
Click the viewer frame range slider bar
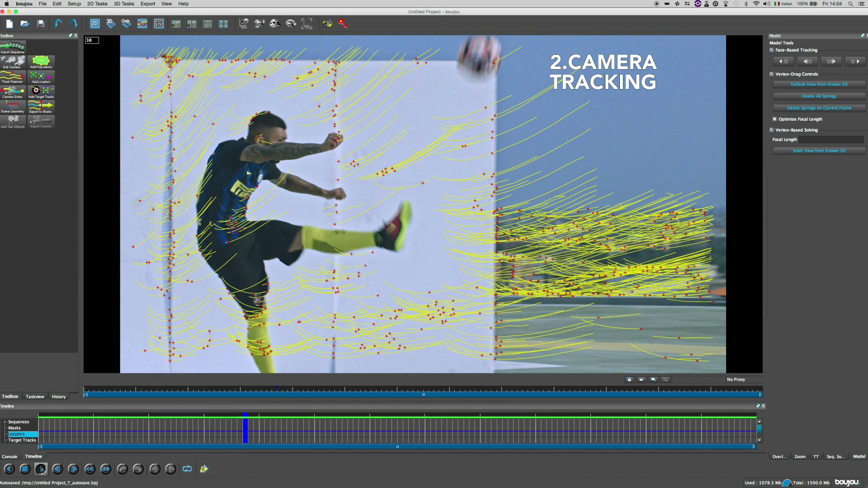point(423,394)
